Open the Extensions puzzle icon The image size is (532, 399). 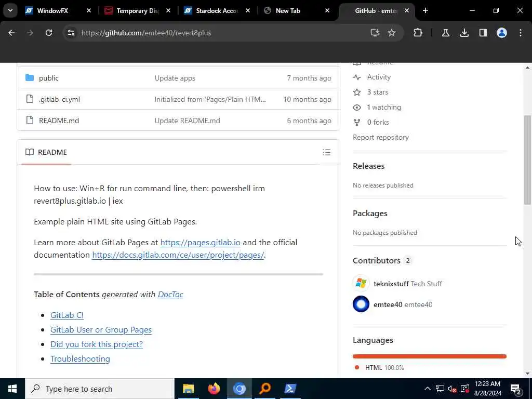pos(418,33)
